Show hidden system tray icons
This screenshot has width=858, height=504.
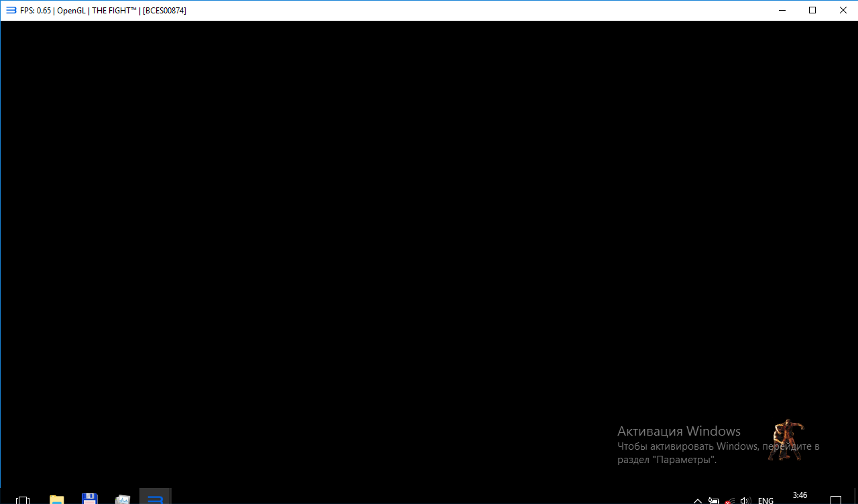click(698, 501)
